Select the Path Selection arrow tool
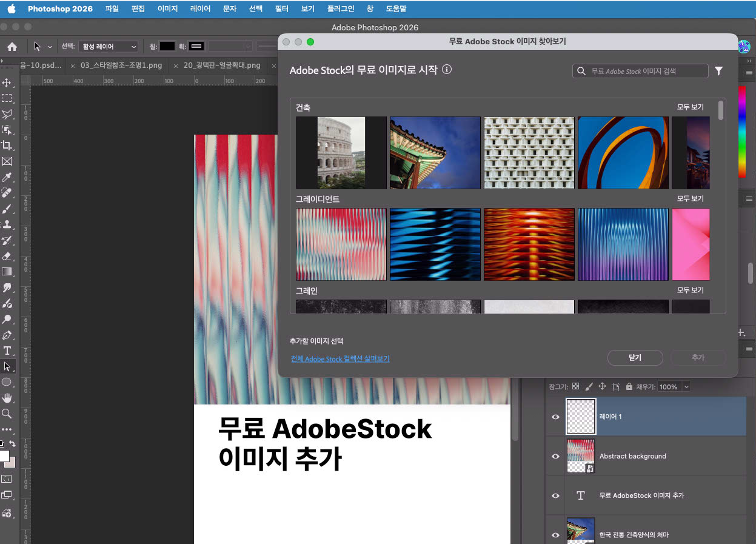 (x=7, y=366)
